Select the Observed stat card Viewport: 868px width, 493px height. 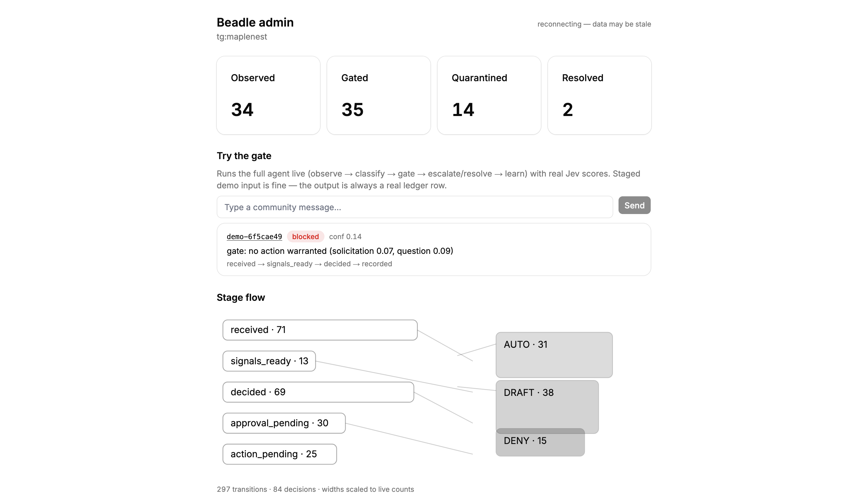click(x=268, y=95)
